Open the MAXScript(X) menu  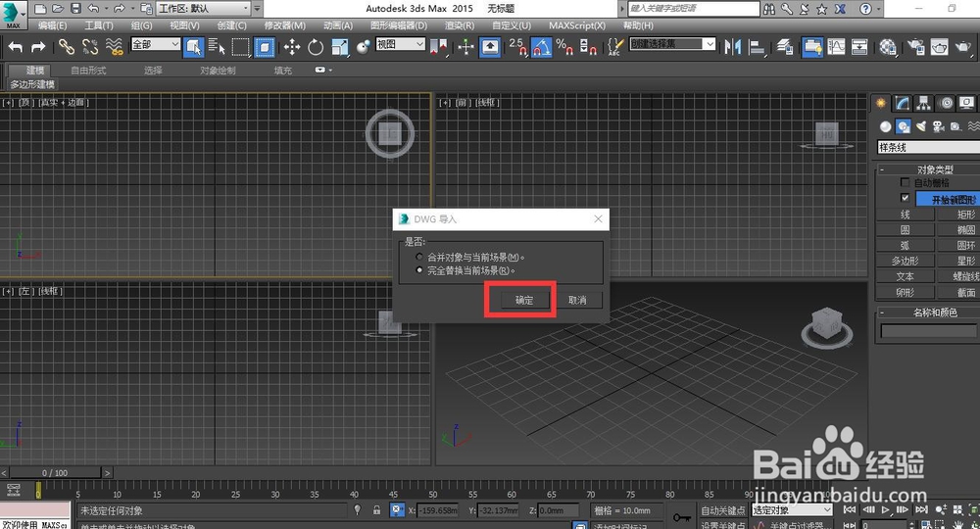point(577,25)
